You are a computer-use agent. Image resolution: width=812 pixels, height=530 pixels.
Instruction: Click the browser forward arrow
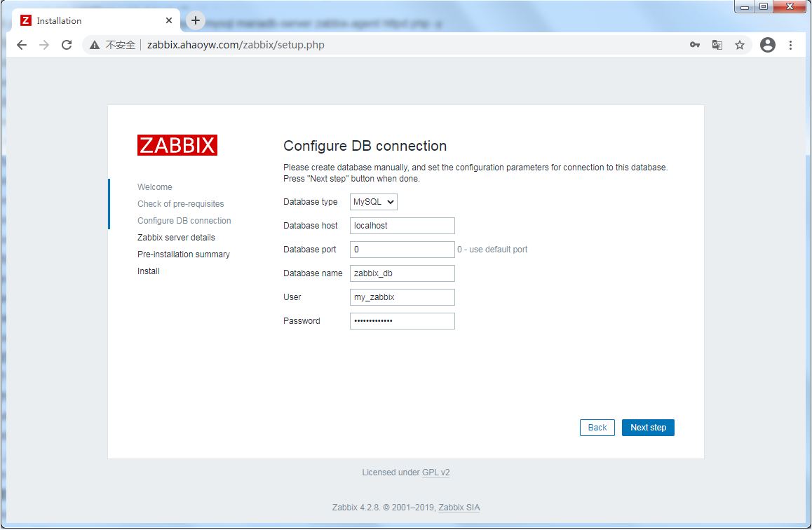click(44, 45)
